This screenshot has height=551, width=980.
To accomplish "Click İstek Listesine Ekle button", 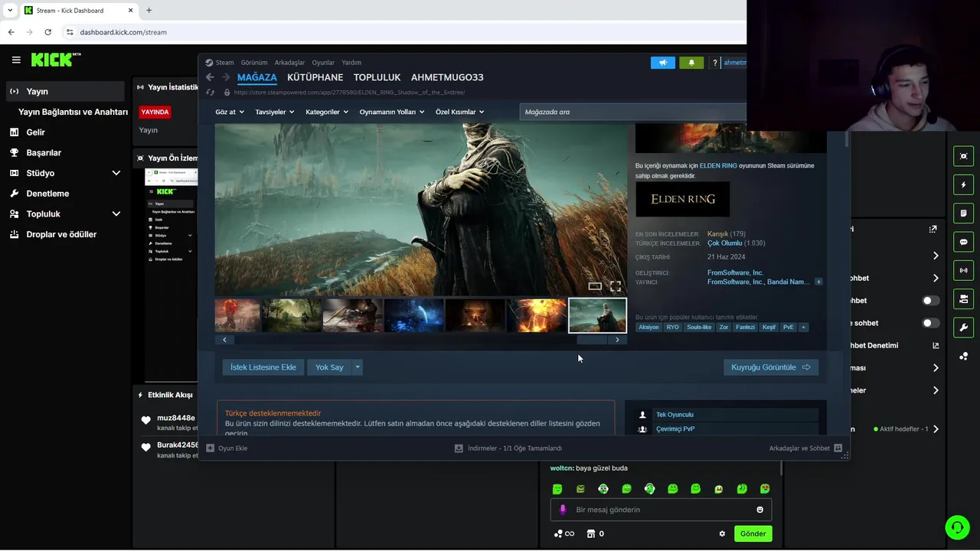I will pyautogui.click(x=263, y=367).
